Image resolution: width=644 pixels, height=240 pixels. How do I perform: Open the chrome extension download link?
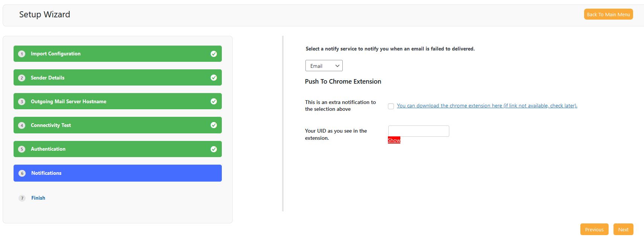[x=487, y=105]
